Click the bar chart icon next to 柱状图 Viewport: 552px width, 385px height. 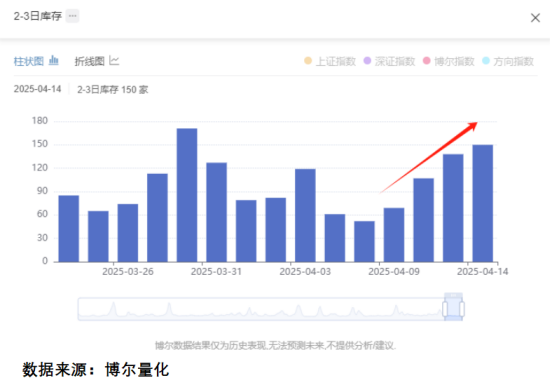pyautogui.click(x=54, y=61)
